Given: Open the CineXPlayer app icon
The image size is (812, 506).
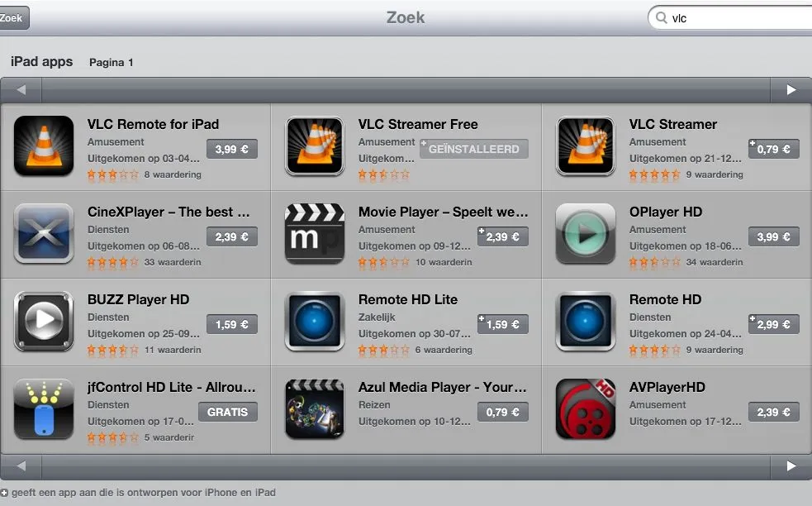Looking at the screenshot, I should tap(44, 234).
